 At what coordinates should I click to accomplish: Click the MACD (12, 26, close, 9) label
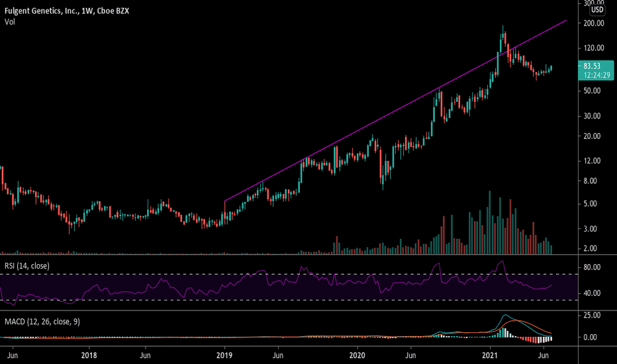point(42,322)
